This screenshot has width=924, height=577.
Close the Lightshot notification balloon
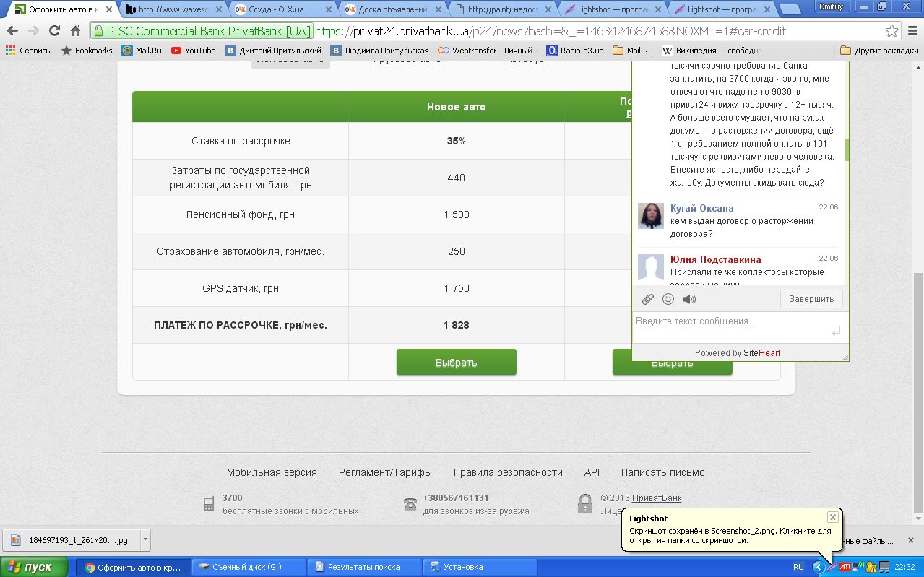[x=833, y=517]
